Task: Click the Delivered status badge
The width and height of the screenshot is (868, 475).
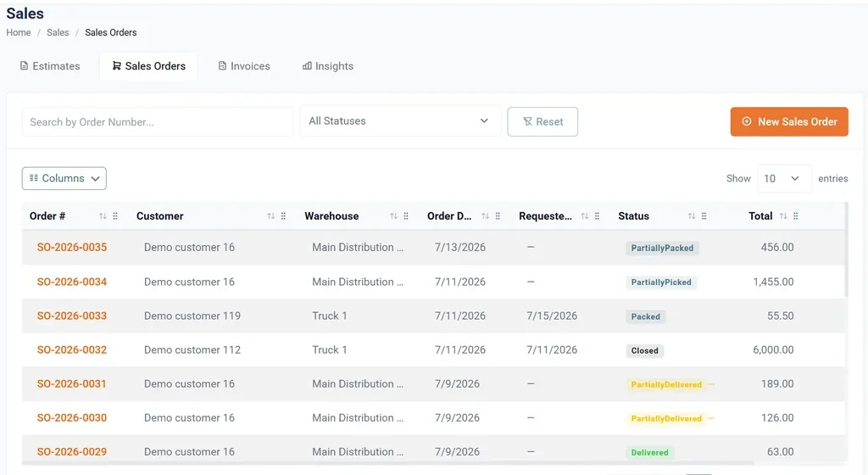Action: click(x=649, y=452)
